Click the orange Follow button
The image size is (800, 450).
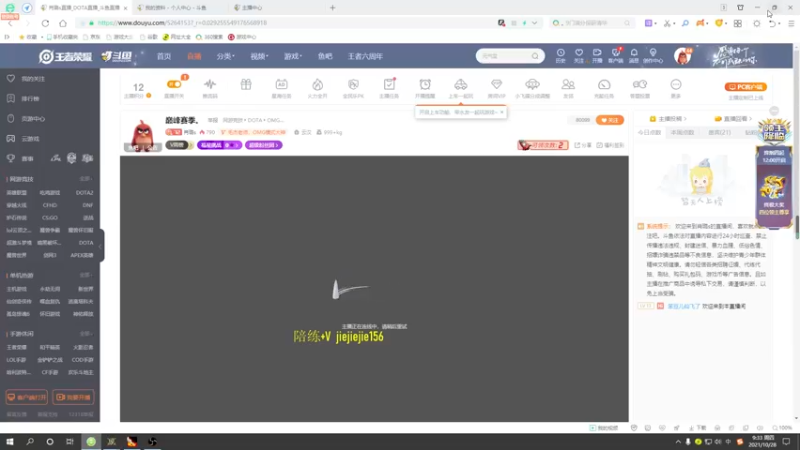610,120
